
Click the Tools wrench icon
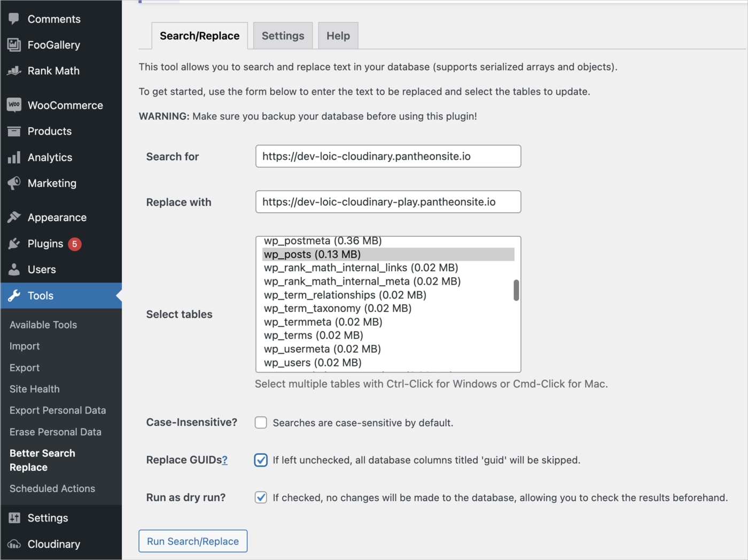click(14, 295)
